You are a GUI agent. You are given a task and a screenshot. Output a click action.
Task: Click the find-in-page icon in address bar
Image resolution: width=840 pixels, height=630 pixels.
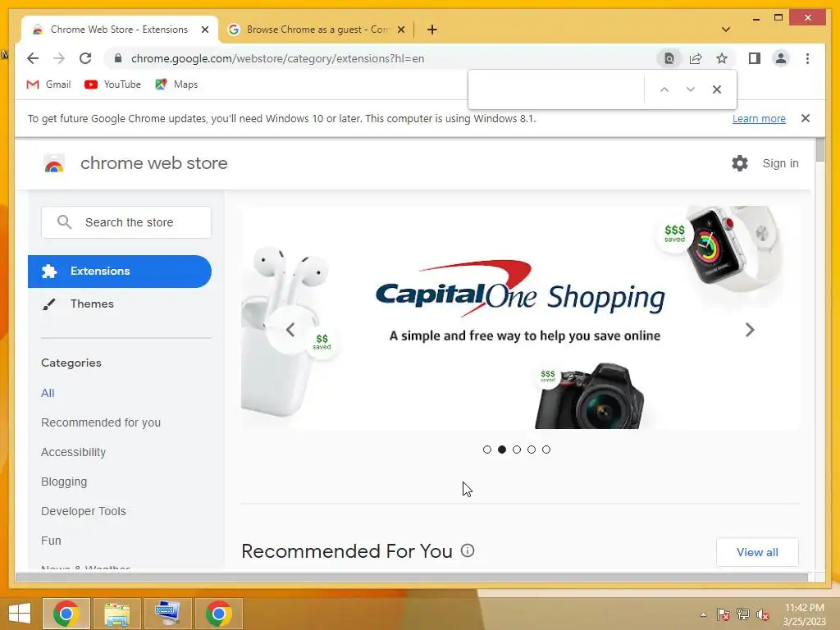click(x=669, y=58)
